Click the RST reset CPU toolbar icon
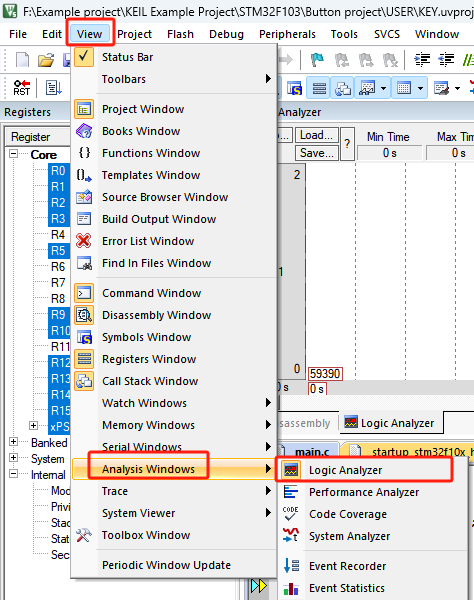474x600 pixels. 21,88
